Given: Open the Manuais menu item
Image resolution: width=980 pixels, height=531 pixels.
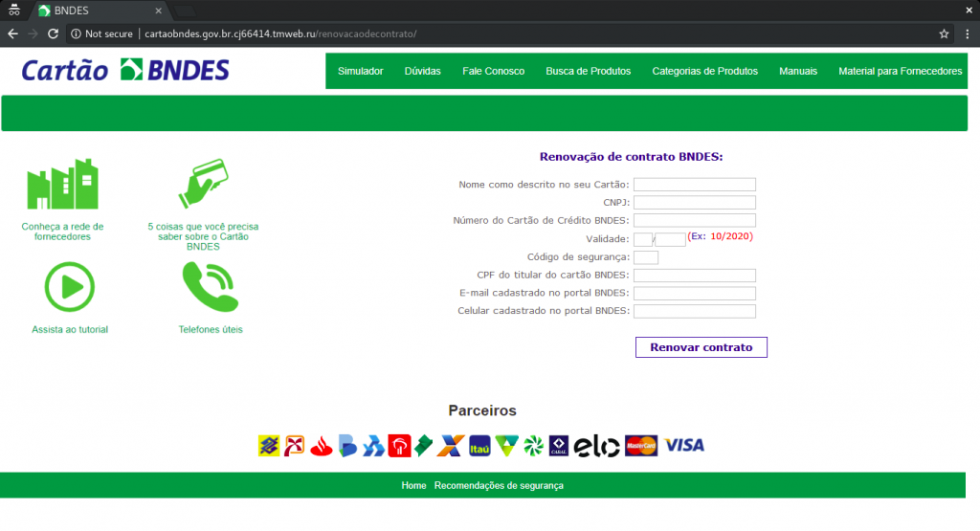Looking at the screenshot, I should 797,71.
